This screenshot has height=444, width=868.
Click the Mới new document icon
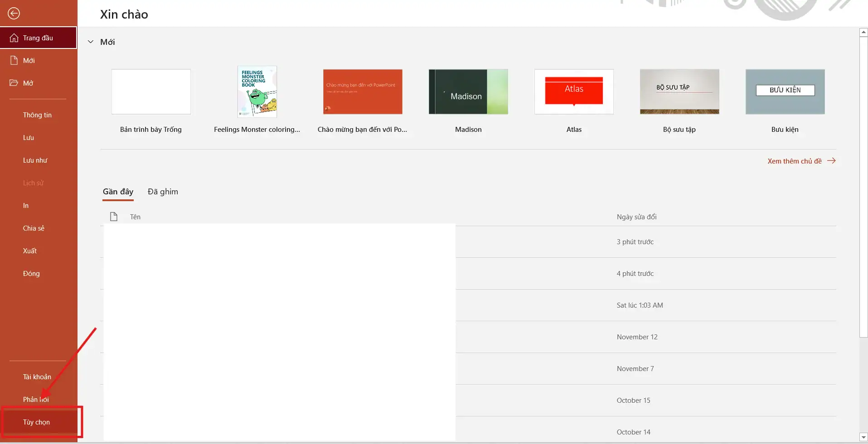coord(14,60)
